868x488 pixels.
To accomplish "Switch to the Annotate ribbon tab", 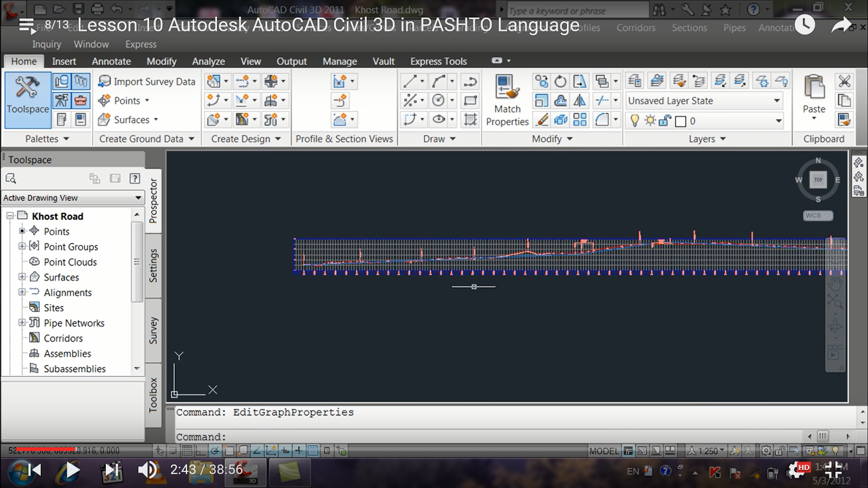I will click(111, 61).
